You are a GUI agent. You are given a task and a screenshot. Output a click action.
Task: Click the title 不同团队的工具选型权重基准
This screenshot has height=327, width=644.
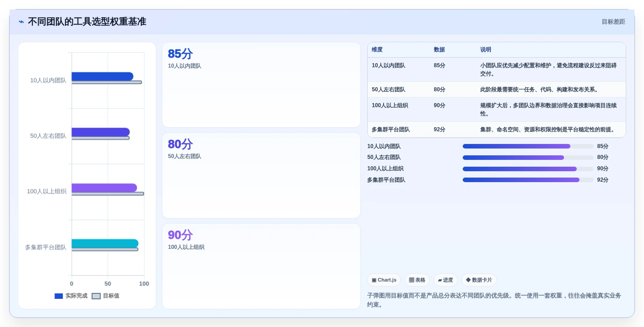point(87,21)
